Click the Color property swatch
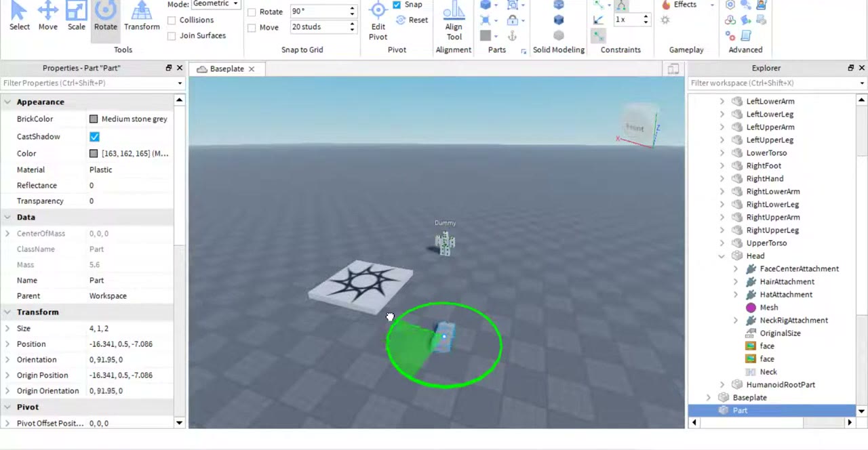Viewport: 868px width, 450px height. pos(94,154)
